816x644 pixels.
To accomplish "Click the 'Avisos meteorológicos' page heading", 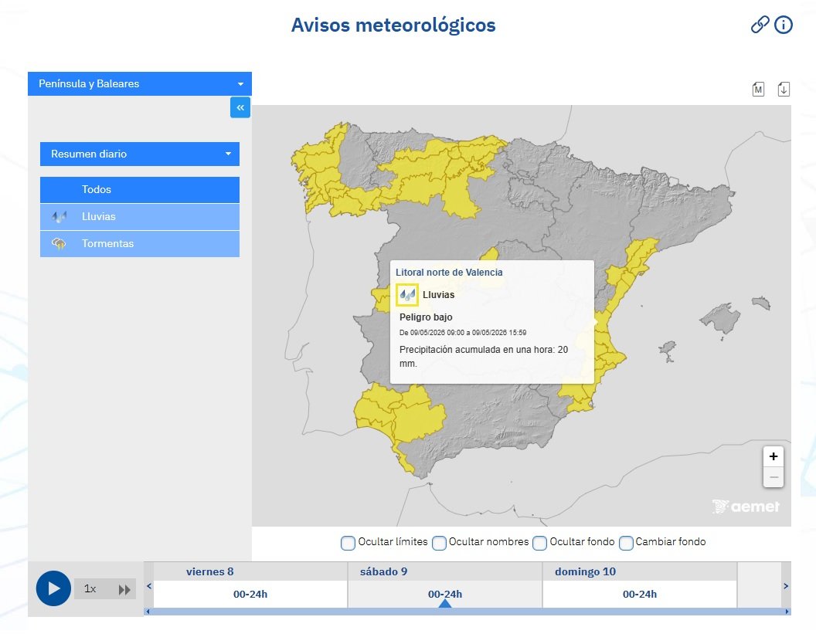I will tap(393, 25).
